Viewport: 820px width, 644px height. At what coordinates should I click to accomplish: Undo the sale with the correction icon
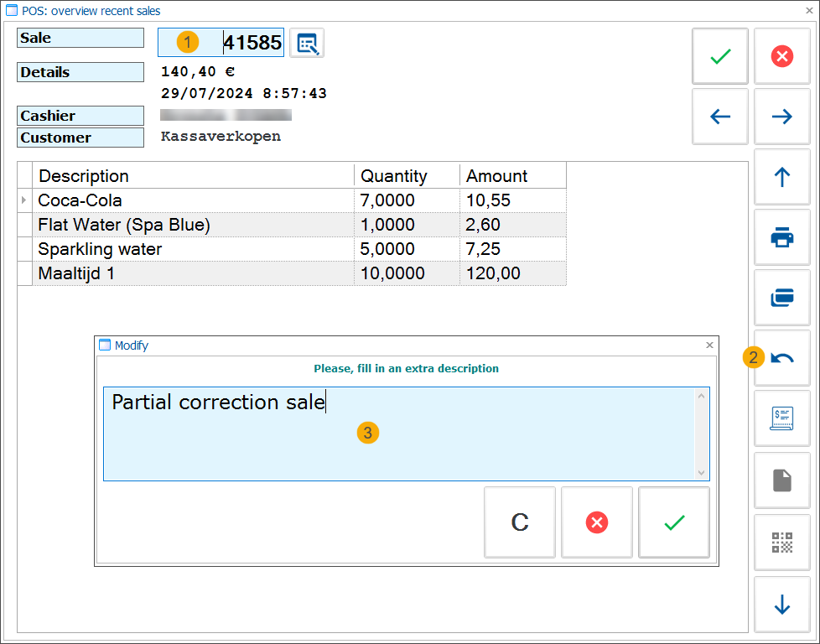click(781, 358)
